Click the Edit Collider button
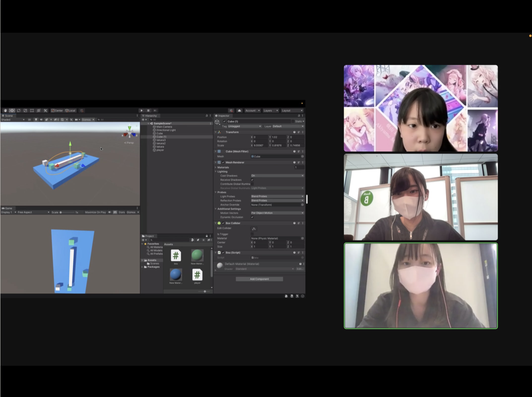Screen dimensions: 532x397 (x=254, y=229)
